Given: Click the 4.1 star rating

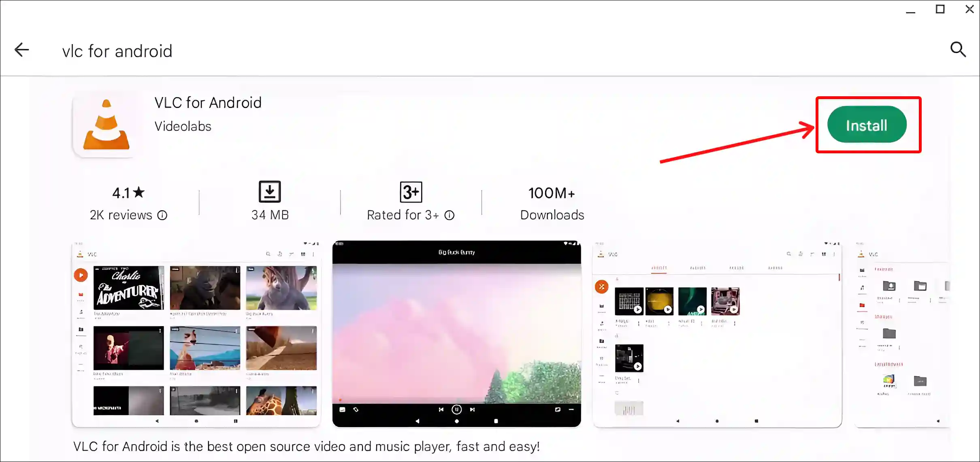Looking at the screenshot, I should [x=128, y=193].
